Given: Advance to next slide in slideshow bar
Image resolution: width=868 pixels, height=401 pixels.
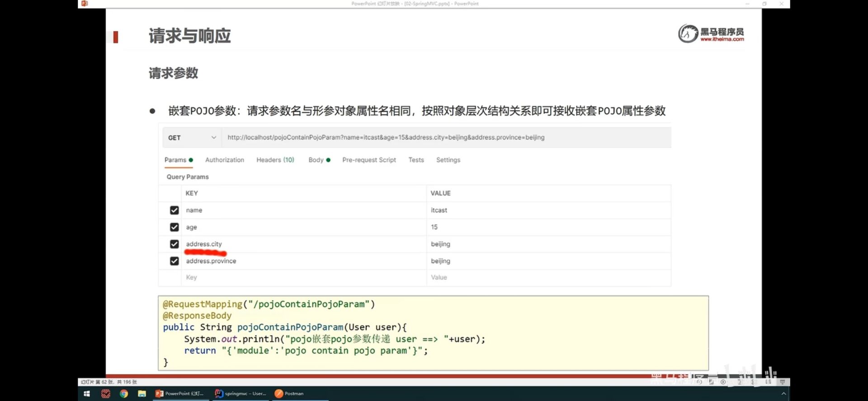Looking at the screenshot, I should [x=723, y=382].
